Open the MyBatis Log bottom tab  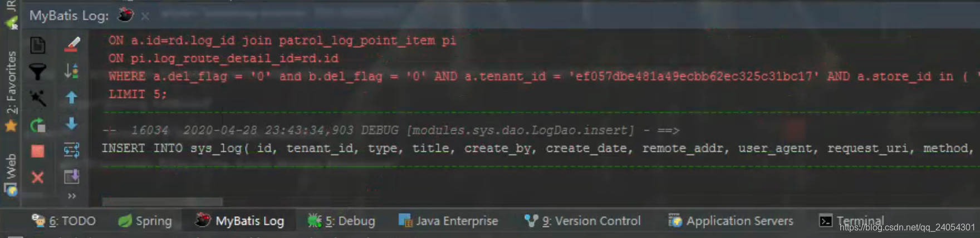coord(240,221)
